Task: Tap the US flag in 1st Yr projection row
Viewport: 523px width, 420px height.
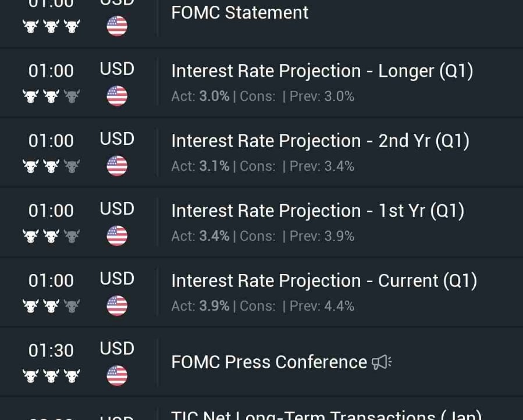Action: tap(117, 236)
